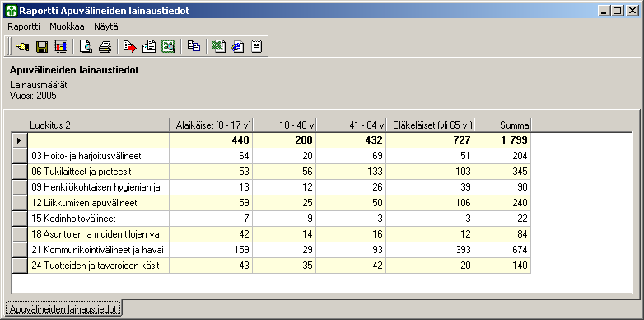
Task: Open the bar chart view icon
Action: (x=60, y=46)
